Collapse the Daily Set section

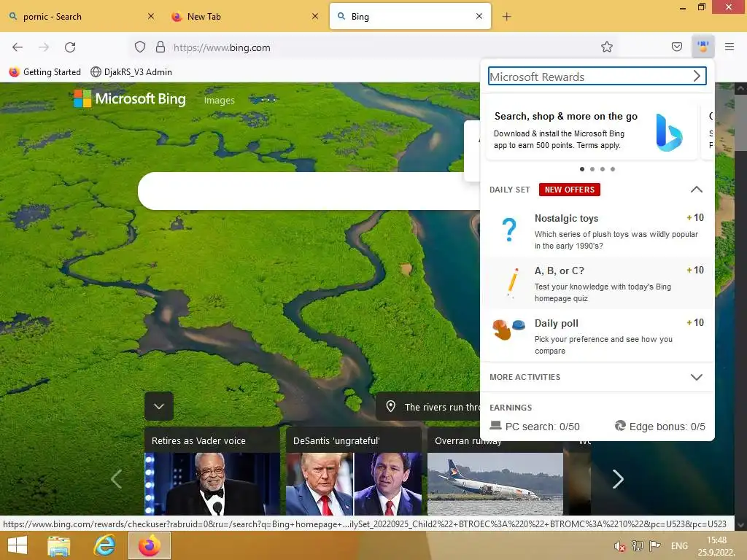pos(697,190)
